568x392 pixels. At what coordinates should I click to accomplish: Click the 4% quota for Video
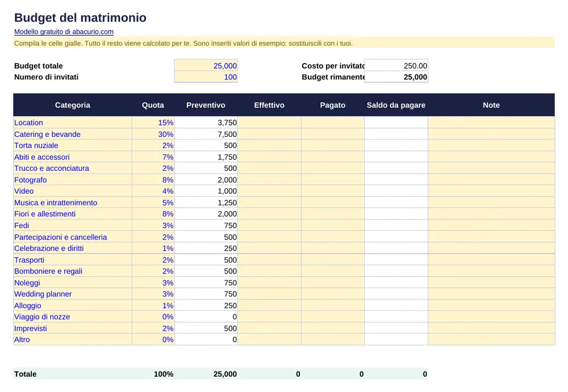(153, 191)
